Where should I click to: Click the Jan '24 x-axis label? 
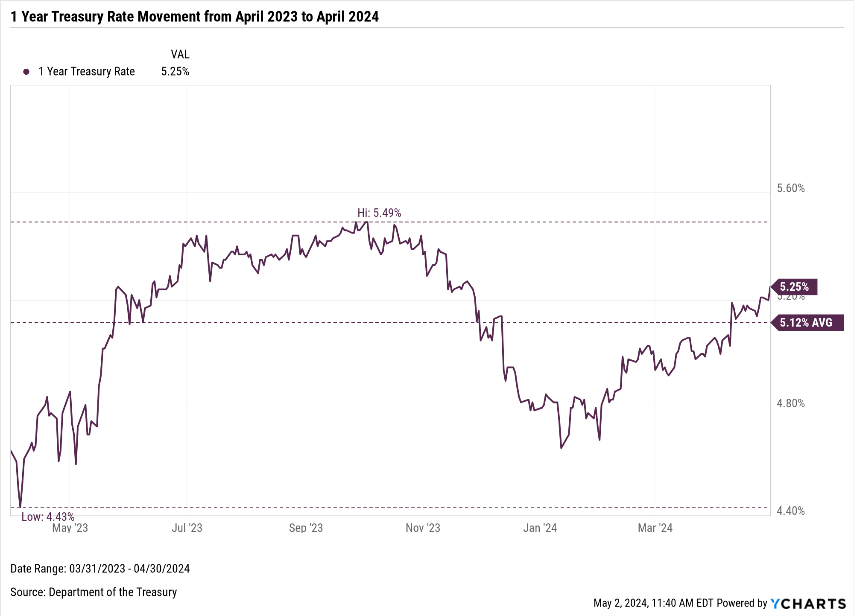(x=540, y=528)
